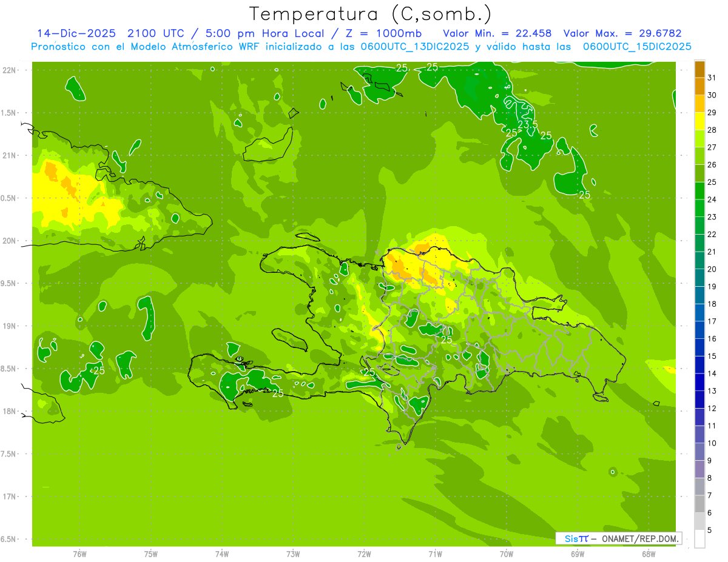Click legend value "12"

pos(712,409)
